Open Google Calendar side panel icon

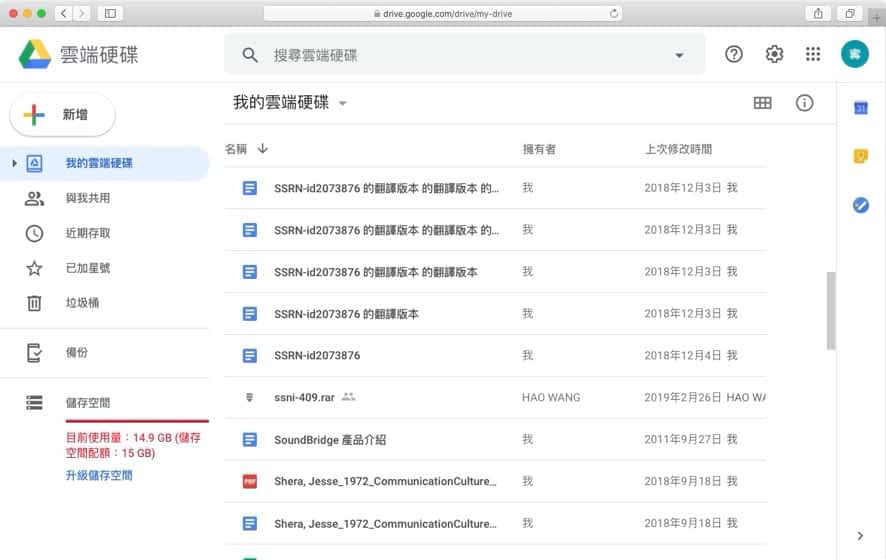coord(860,108)
